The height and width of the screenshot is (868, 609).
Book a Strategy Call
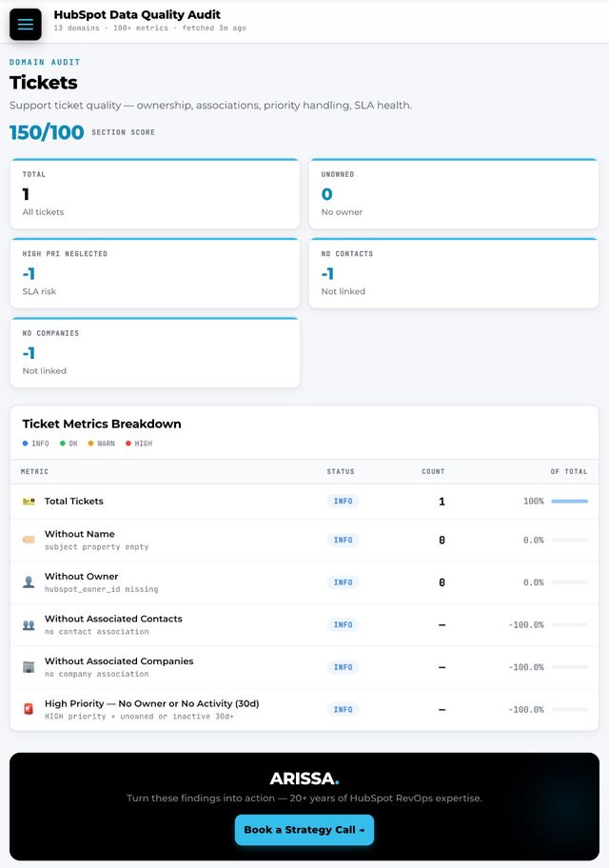pos(304,830)
